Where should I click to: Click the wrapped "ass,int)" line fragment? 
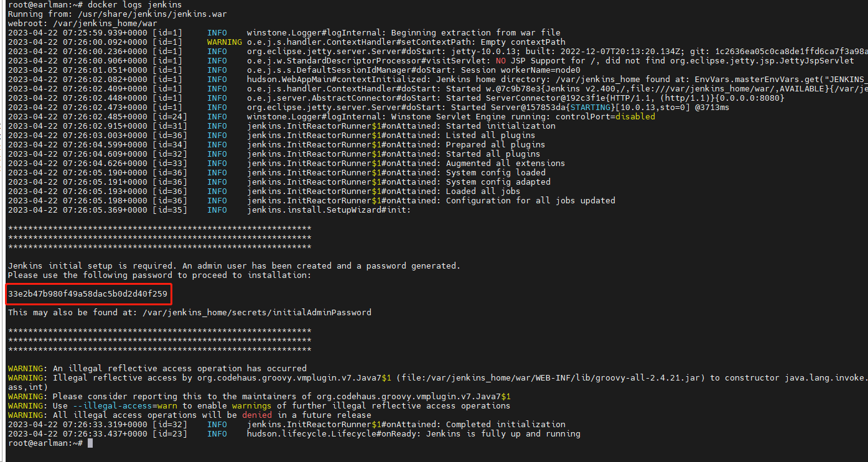pos(27,387)
